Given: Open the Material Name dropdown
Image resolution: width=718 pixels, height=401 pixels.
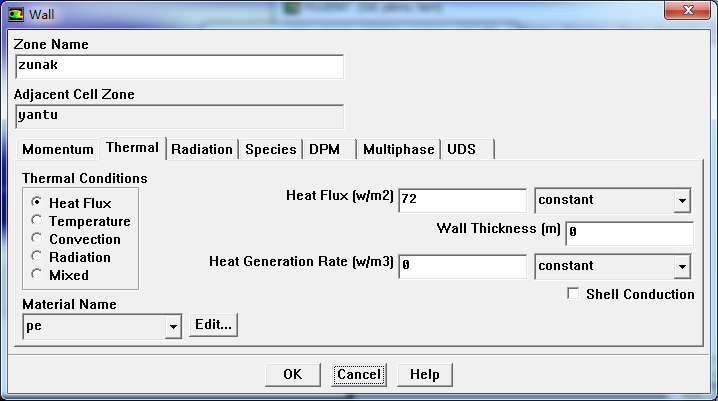Looking at the screenshot, I should 173,326.
